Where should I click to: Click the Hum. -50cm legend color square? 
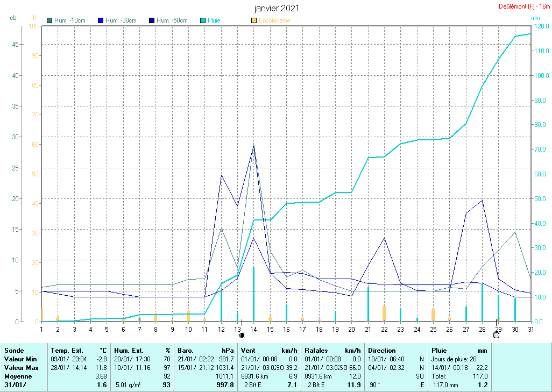(152, 20)
